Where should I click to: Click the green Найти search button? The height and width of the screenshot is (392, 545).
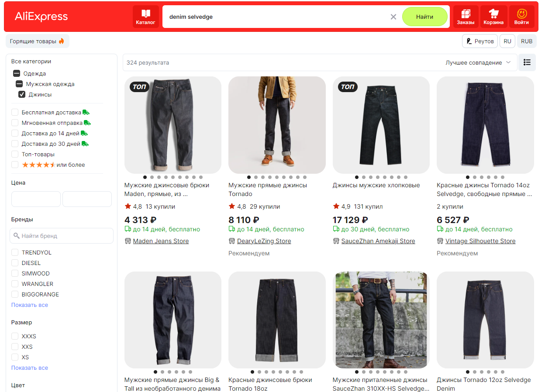424,17
